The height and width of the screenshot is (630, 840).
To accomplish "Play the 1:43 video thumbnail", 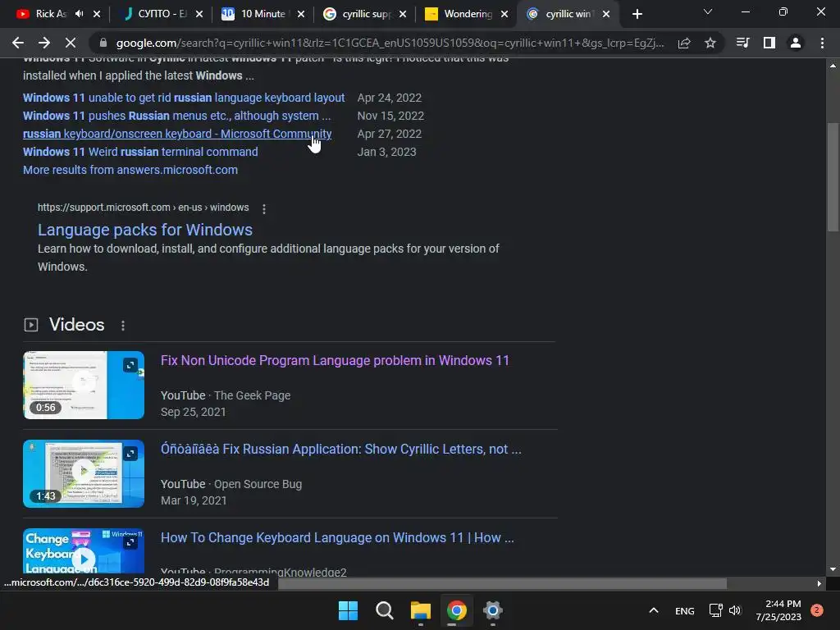I will click(84, 473).
